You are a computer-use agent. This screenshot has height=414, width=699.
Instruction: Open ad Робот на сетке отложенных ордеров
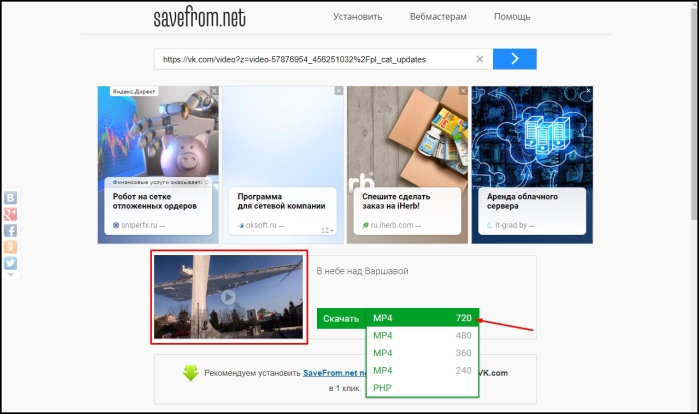click(x=155, y=201)
